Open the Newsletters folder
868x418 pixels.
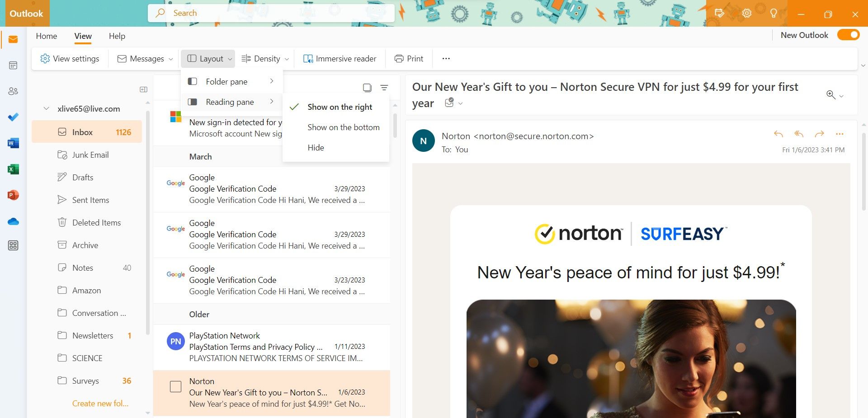[87, 335]
